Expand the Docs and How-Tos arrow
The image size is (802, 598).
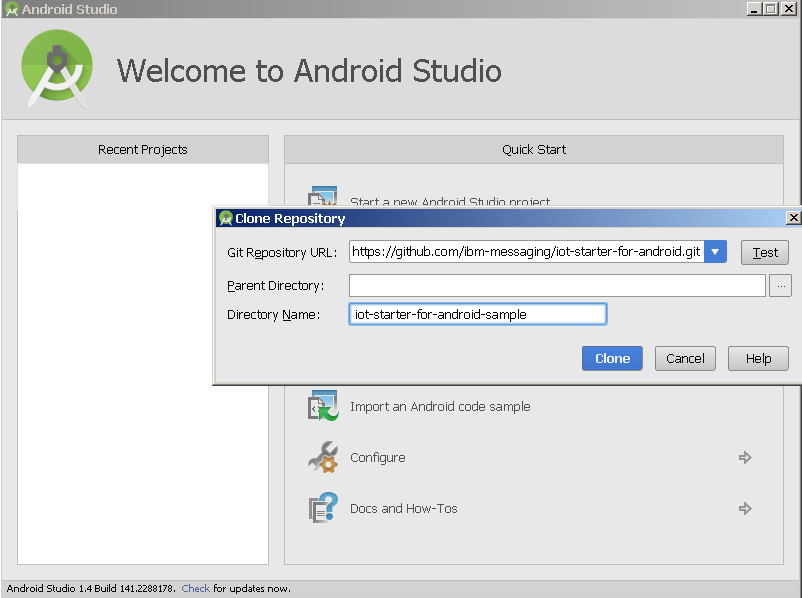click(x=745, y=508)
